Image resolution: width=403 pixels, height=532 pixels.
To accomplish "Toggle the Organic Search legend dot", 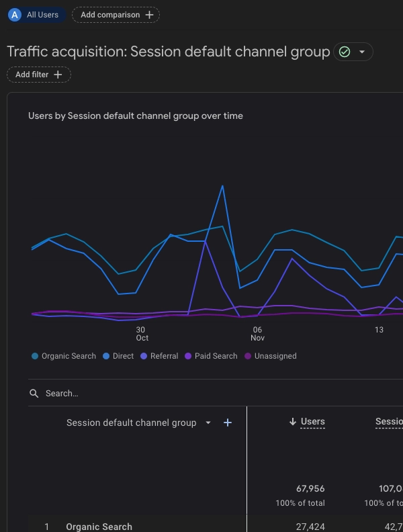I will pos(35,356).
